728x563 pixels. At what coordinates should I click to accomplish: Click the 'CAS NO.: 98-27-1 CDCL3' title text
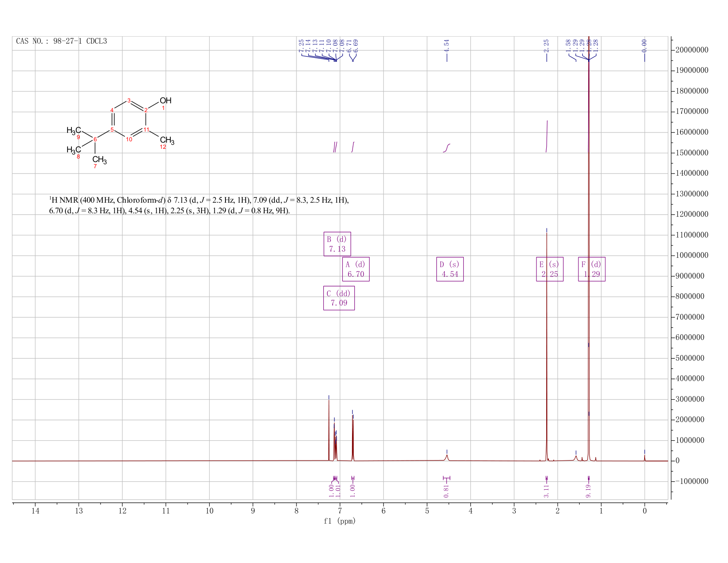coord(61,42)
